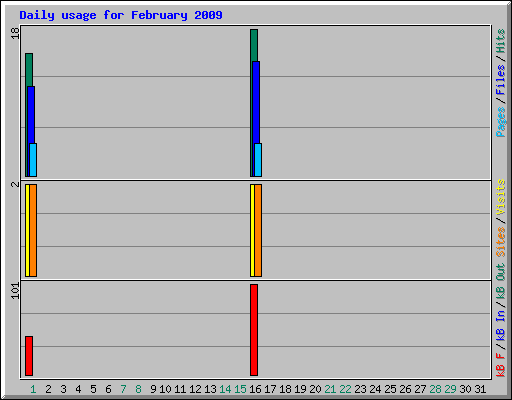Viewport: 512px width, 400px height.
Task: Click the y-axis value 18
Action: click(x=15, y=33)
